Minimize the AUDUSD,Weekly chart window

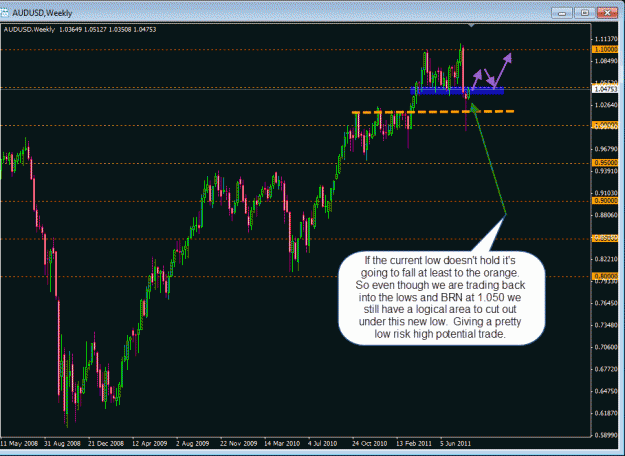[x=562, y=13]
